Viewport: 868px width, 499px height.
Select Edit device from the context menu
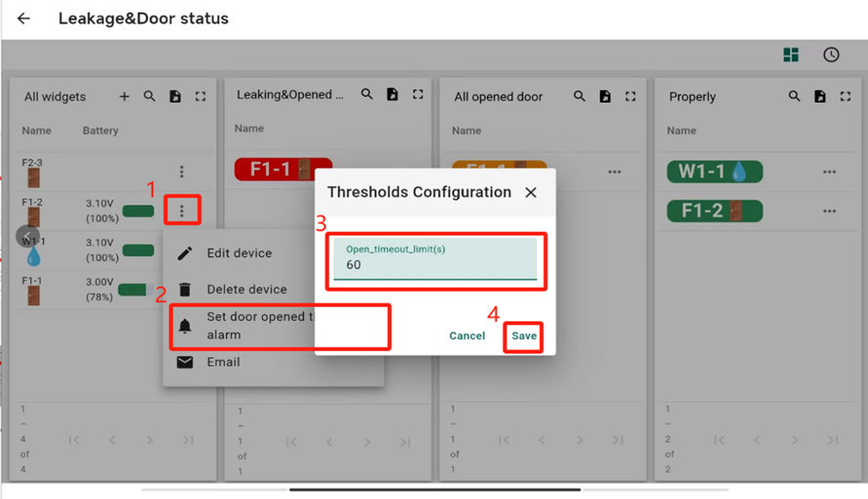tap(239, 253)
